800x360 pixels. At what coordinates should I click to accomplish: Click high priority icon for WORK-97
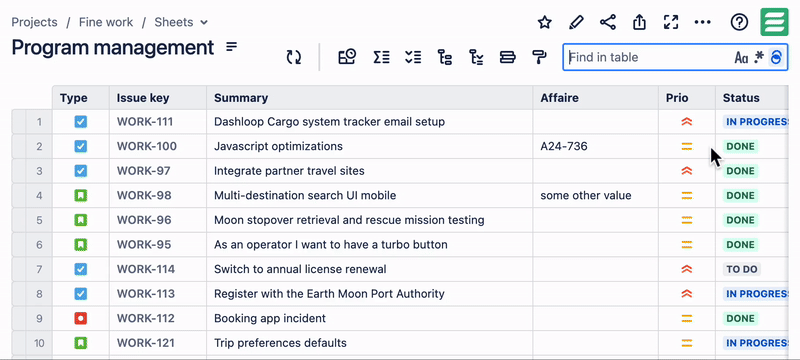[687, 171]
